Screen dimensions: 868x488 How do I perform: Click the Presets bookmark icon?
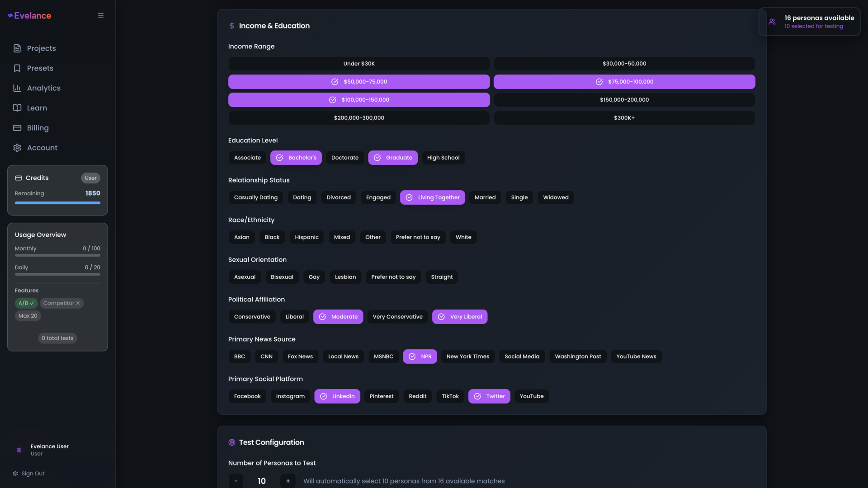(17, 68)
